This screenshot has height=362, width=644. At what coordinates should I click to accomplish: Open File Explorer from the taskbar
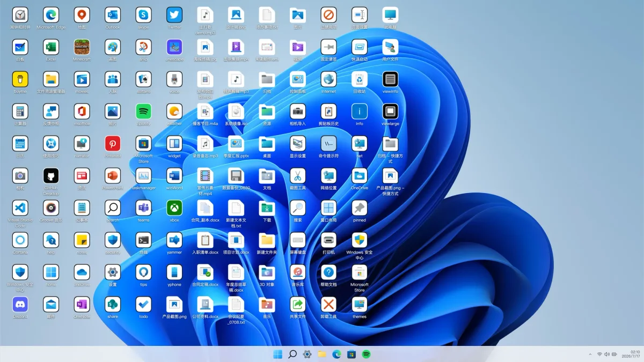coord(322,354)
